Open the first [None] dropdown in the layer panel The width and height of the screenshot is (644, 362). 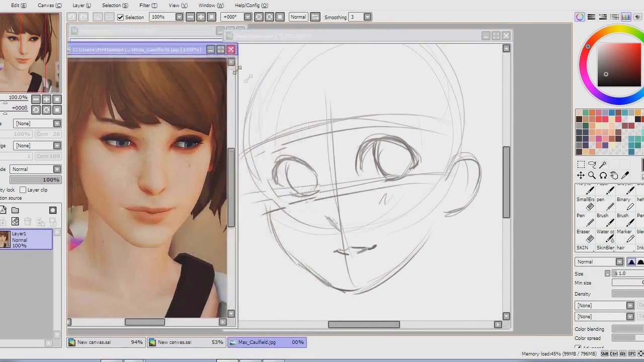click(x=38, y=124)
